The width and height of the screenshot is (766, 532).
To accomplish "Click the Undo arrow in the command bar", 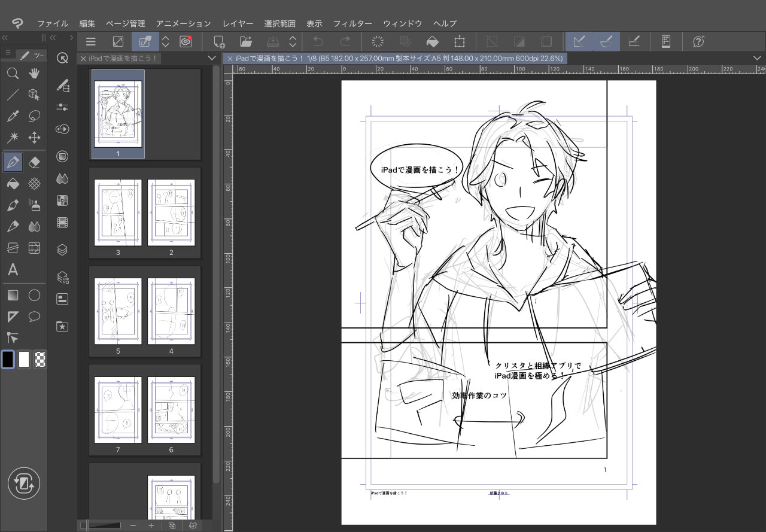I will [x=318, y=41].
